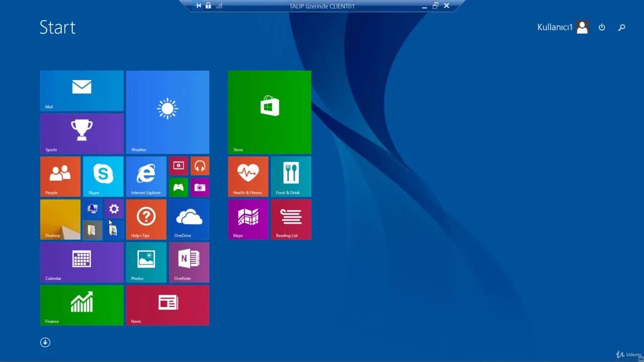This screenshot has width=644, height=362.
Task: Open the Health & Fitness tile
Action: [x=248, y=176]
